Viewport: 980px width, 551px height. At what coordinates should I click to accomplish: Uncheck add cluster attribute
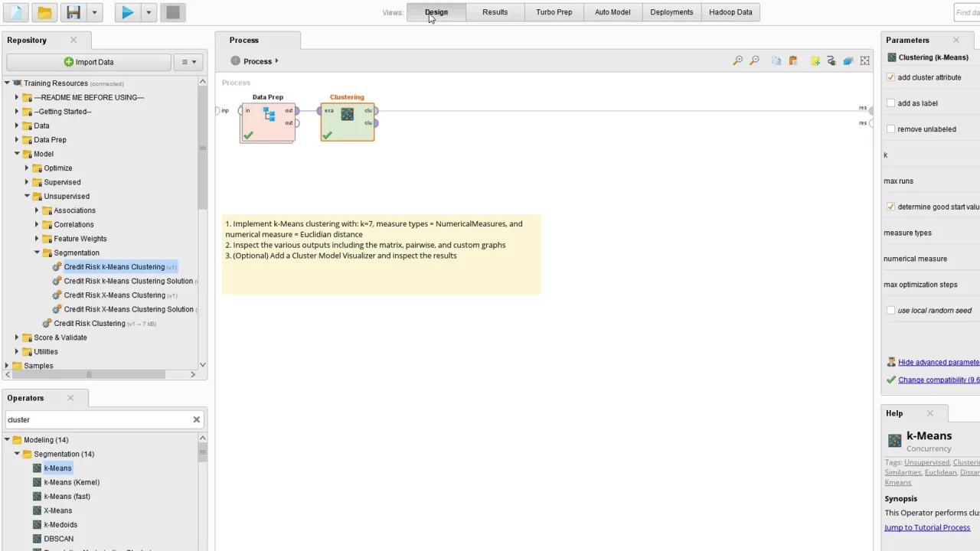pos(890,77)
